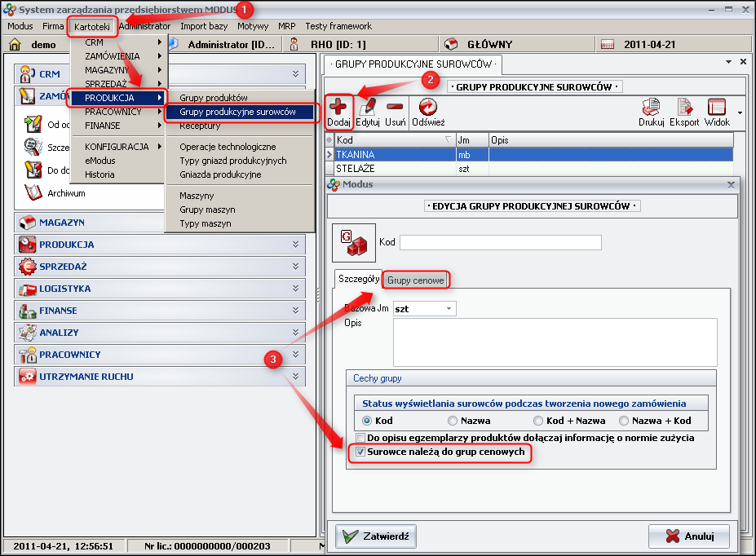Select the Nazwa radio button
756x556 pixels.
pos(453,421)
